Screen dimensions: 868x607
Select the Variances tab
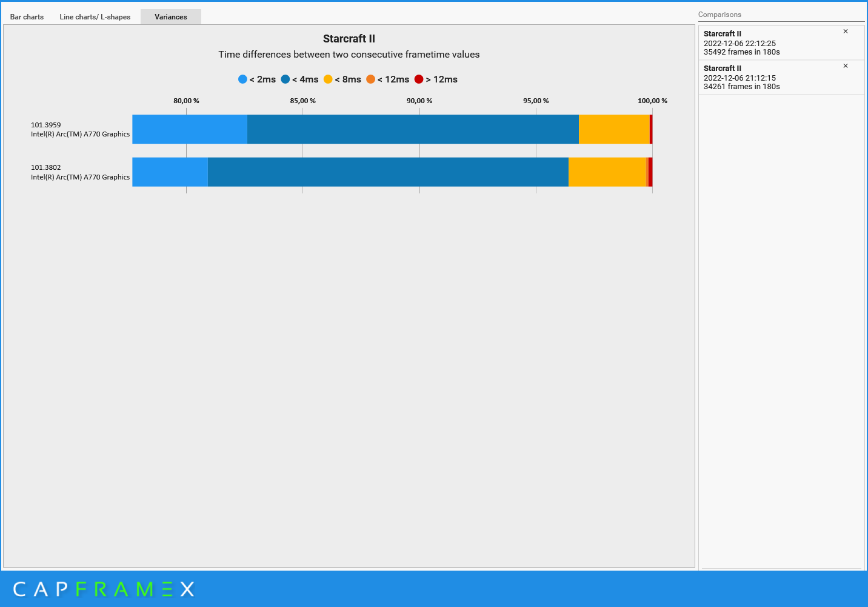(171, 17)
